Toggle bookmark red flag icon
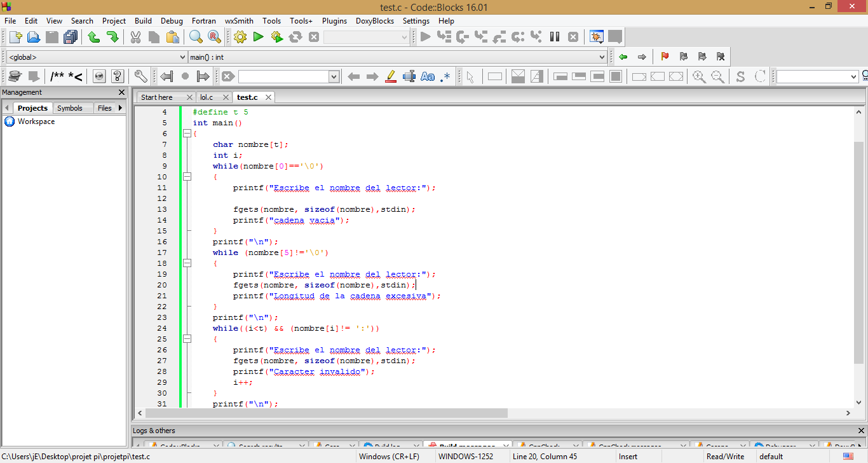 pos(665,57)
